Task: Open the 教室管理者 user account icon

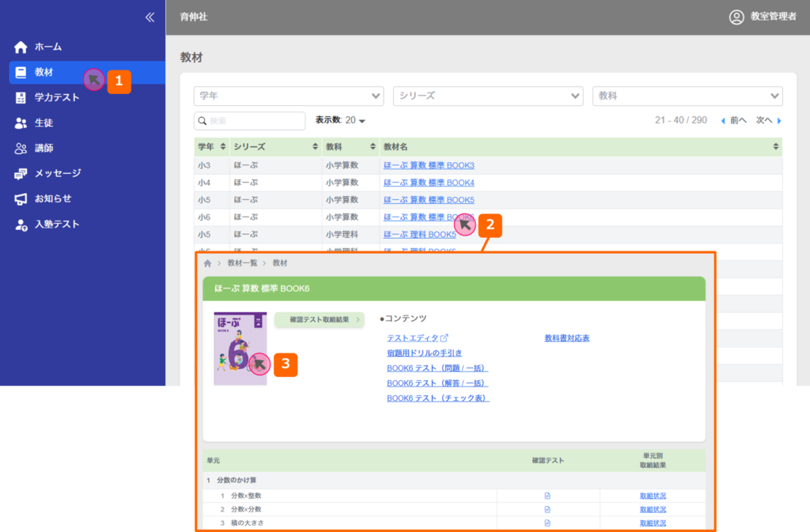Action: [736, 17]
